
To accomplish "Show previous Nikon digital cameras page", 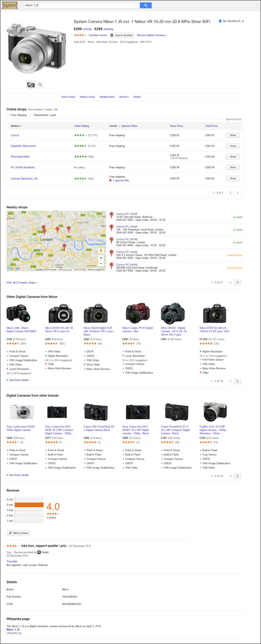I will coord(231,381).
